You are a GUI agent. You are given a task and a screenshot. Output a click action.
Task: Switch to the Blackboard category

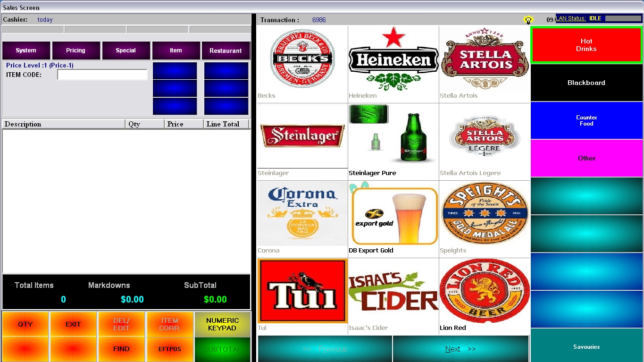(586, 83)
